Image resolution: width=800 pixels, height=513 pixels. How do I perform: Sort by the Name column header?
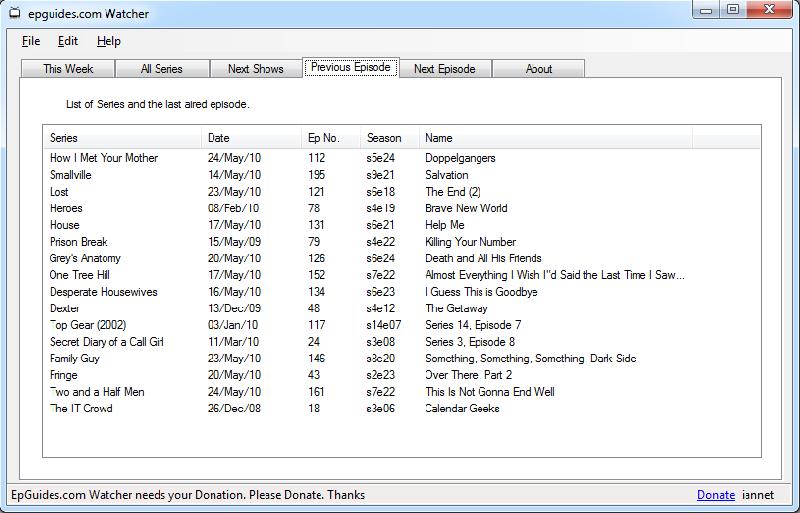pos(556,138)
